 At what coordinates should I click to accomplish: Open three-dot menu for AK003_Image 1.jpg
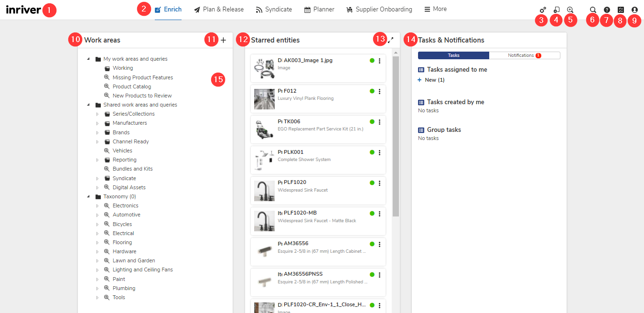point(379,61)
